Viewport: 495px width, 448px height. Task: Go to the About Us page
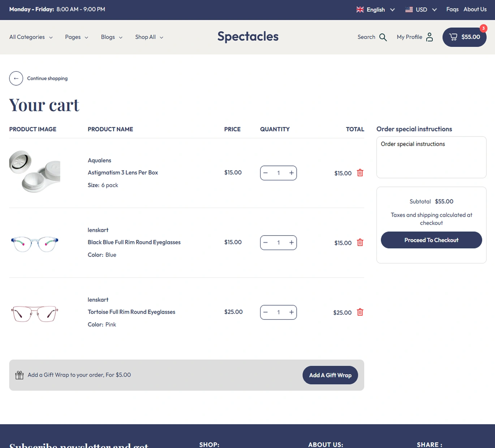(475, 9)
